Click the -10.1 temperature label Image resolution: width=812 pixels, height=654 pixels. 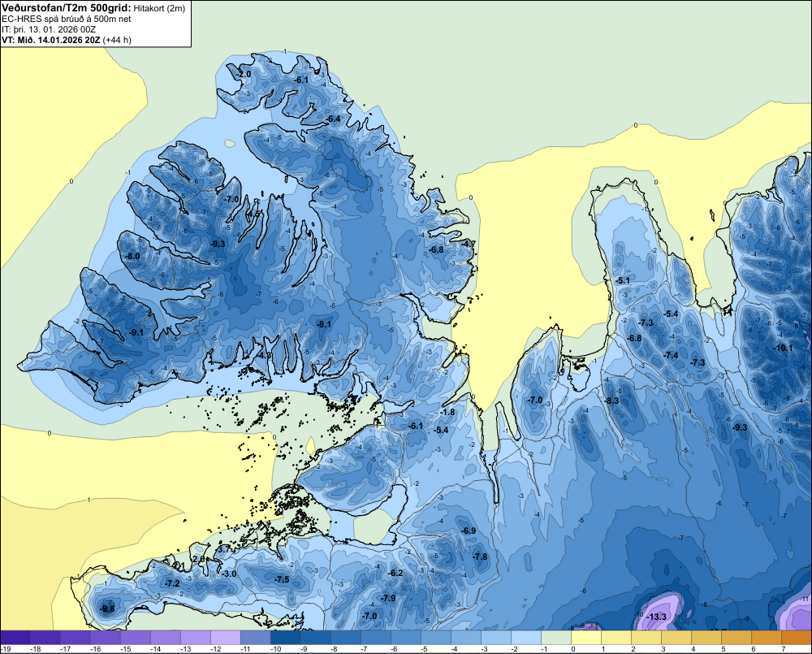(783, 349)
